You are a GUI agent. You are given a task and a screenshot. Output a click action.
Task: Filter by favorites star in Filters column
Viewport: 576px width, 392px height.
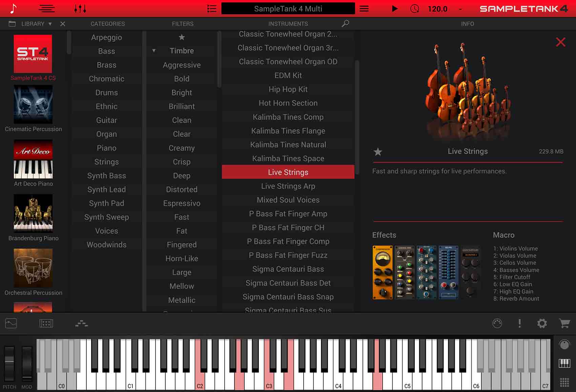click(x=182, y=37)
